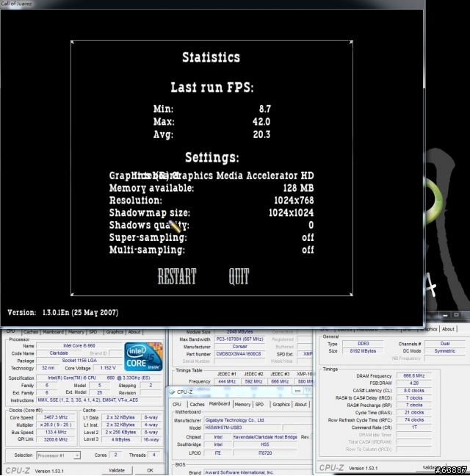Screen dimensions: 470x476
Task: Click the Code Name value 'Clarkdale'
Action: 59,353
